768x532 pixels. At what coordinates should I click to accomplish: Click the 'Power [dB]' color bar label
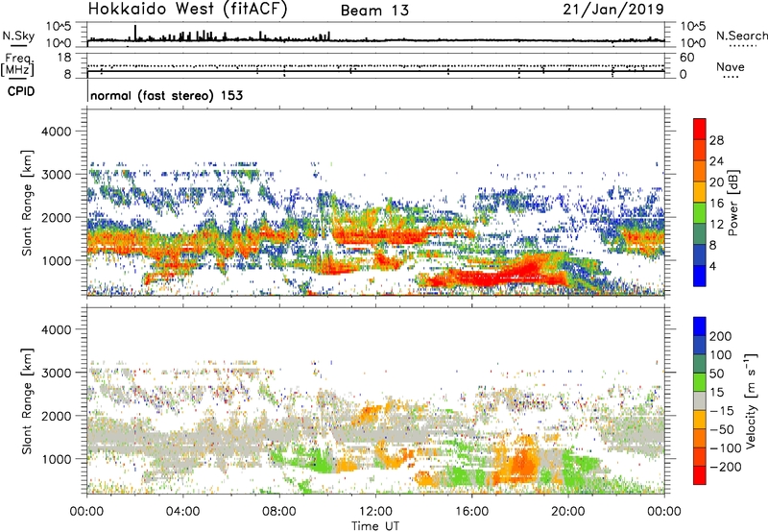click(x=732, y=203)
